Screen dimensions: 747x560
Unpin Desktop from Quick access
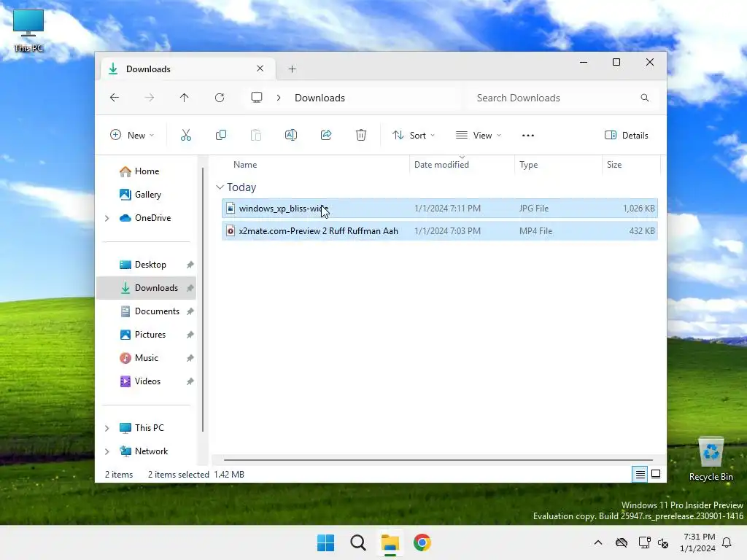click(x=190, y=265)
